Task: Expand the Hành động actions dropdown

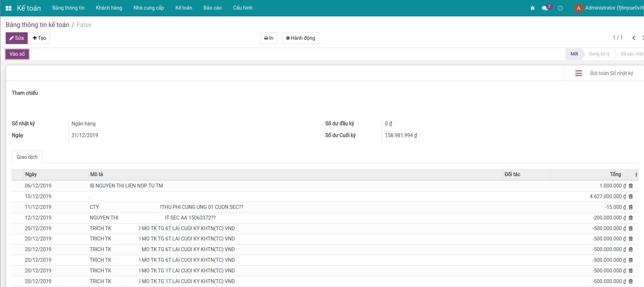Action: 301,38
